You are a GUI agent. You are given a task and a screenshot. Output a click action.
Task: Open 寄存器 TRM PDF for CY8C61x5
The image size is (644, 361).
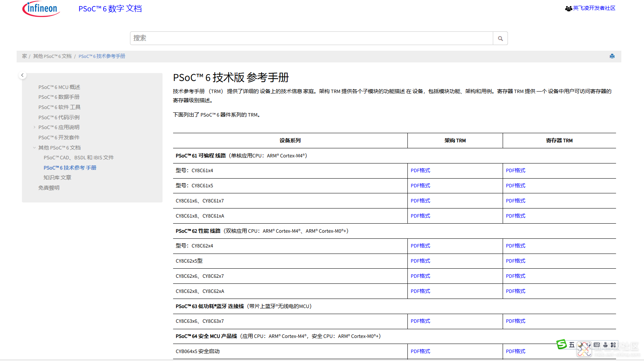516,186
